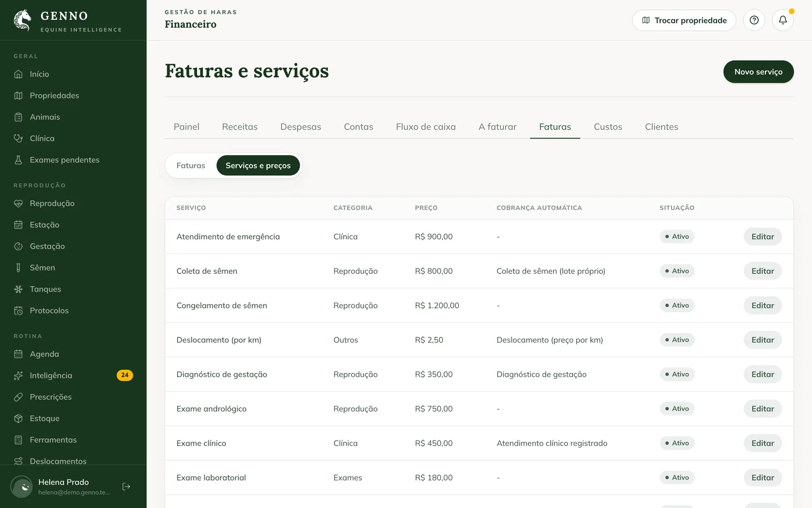The height and width of the screenshot is (508, 812).
Task: Open the Início home icon in sidebar
Action: (x=18, y=74)
